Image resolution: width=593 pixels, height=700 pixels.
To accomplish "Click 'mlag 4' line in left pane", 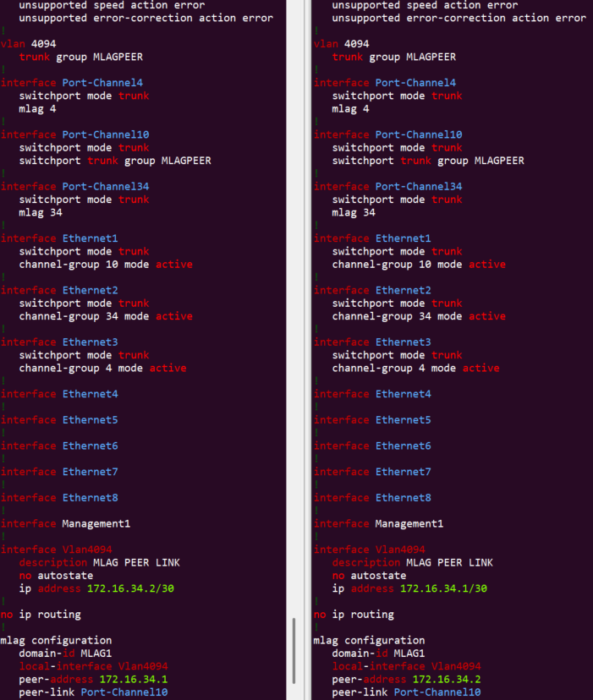I will [37, 108].
